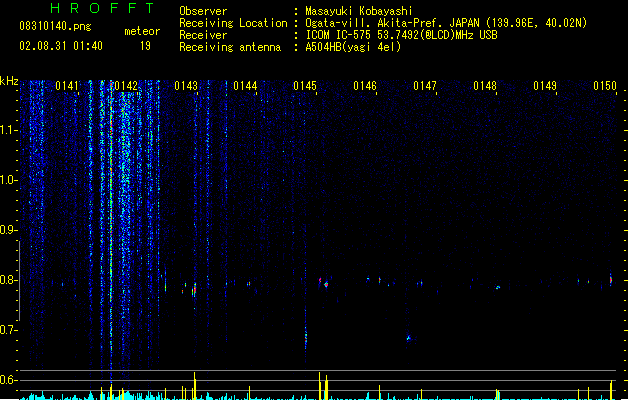629x400 pixels.
Task: Click the Observer label
Action: click(x=203, y=11)
